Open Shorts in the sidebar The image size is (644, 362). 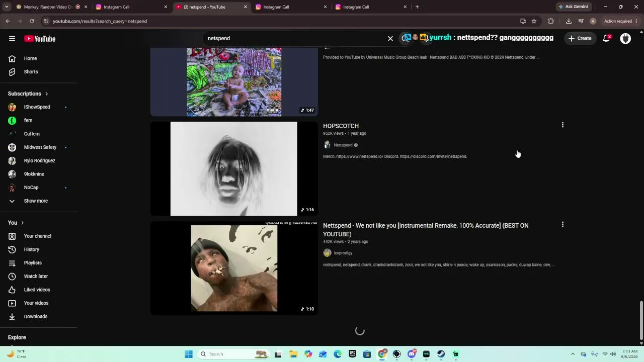pos(31,72)
